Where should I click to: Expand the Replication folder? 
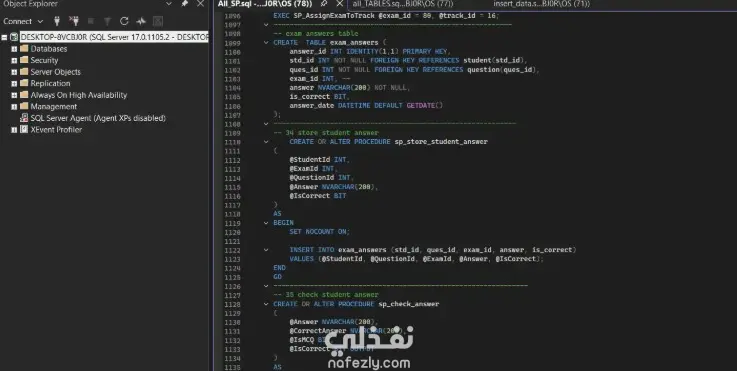[x=14, y=83]
